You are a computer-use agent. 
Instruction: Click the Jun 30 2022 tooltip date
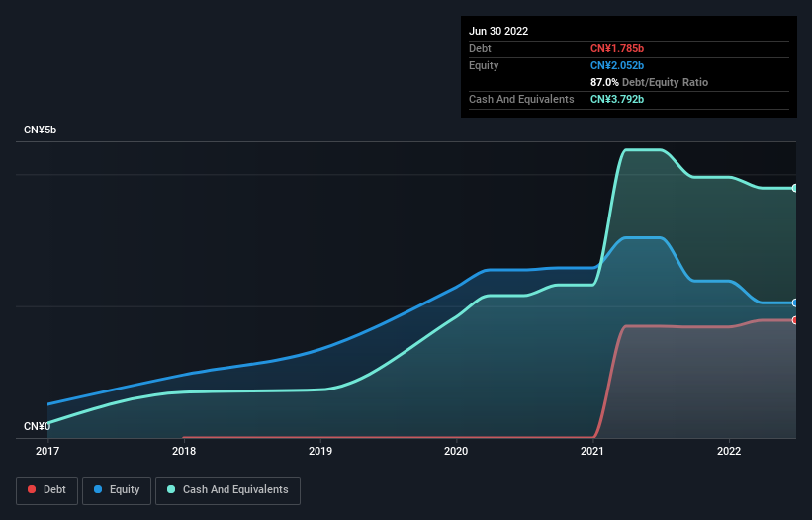(x=498, y=31)
